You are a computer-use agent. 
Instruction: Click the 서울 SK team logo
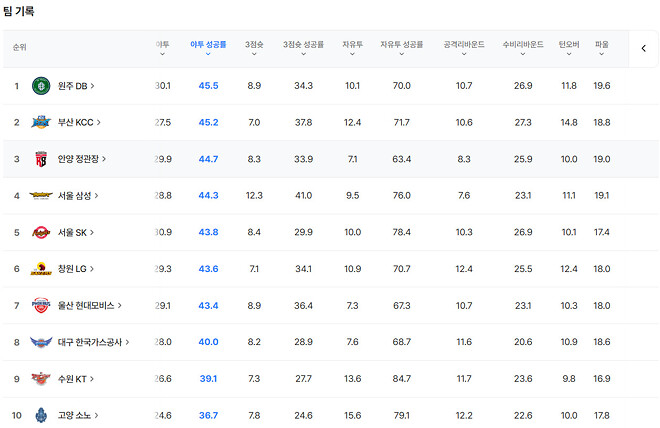click(x=41, y=233)
